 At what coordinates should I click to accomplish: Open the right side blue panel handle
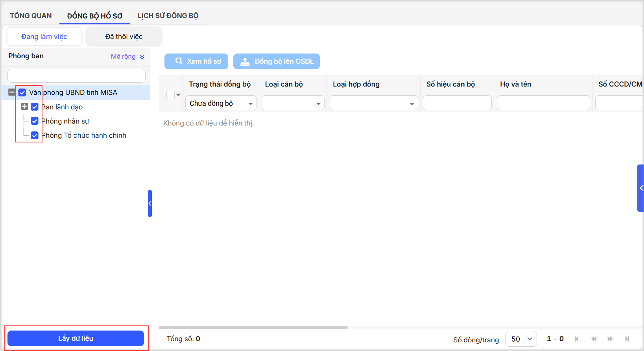640,188
